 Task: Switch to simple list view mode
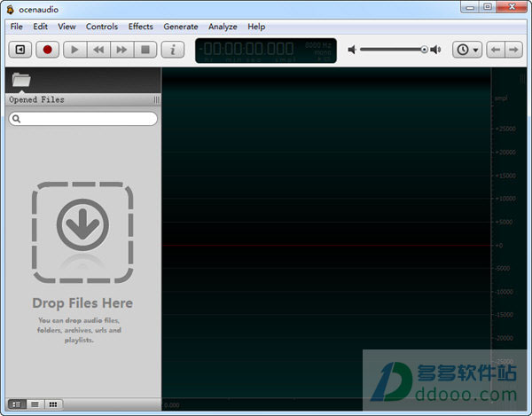tap(35, 404)
